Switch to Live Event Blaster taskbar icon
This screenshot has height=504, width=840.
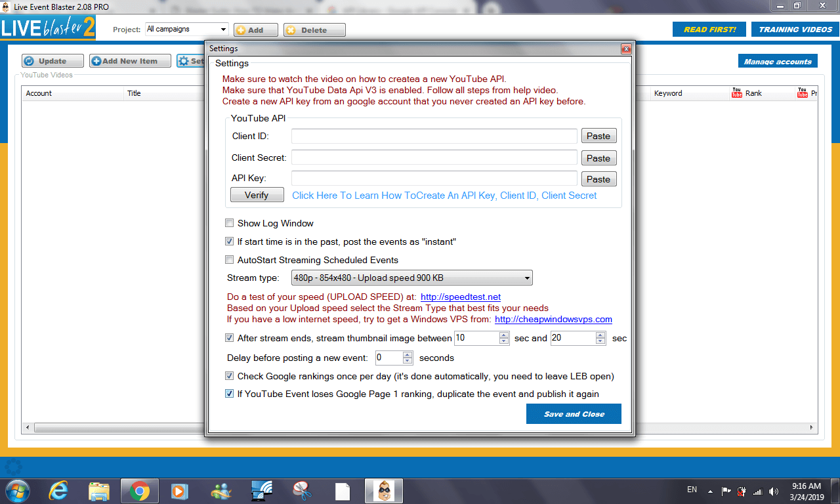[x=385, y=491]
